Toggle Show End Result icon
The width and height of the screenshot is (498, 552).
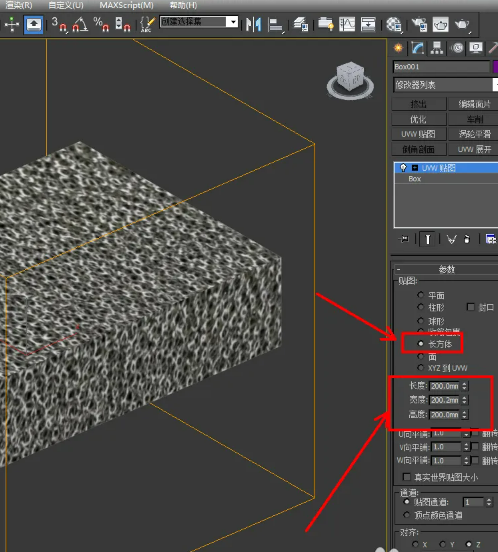click(x=428, y=239)
